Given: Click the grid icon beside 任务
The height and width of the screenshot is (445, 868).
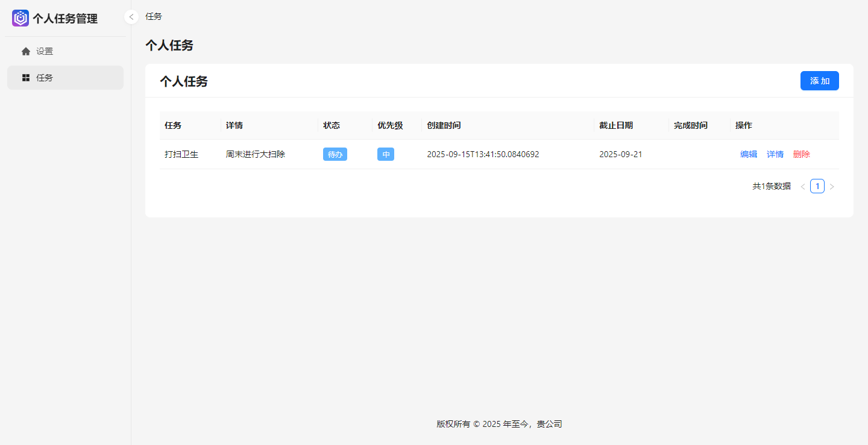Looking at the screenshot, I should (25, 77).
